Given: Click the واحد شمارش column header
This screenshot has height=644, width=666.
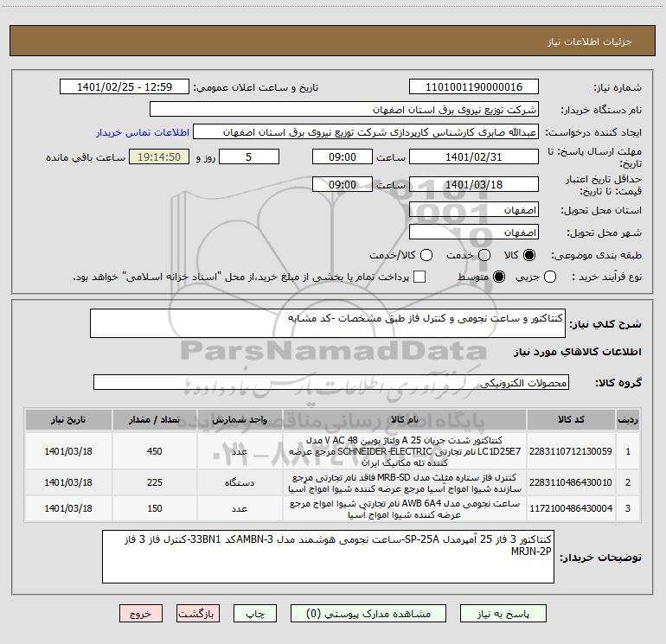Looking at the screenshot, I should tap(240, 419).
